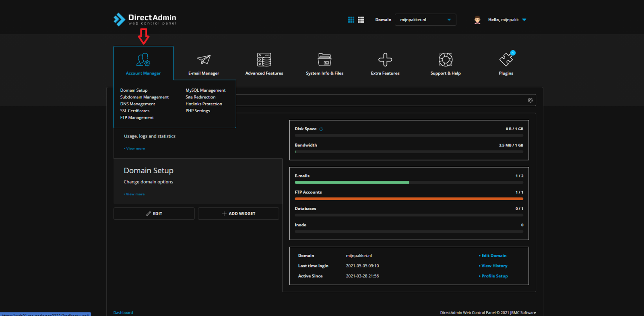Click View more under Usage, logs and statistics
Screen dimensions: 644x316
point(134,149)
